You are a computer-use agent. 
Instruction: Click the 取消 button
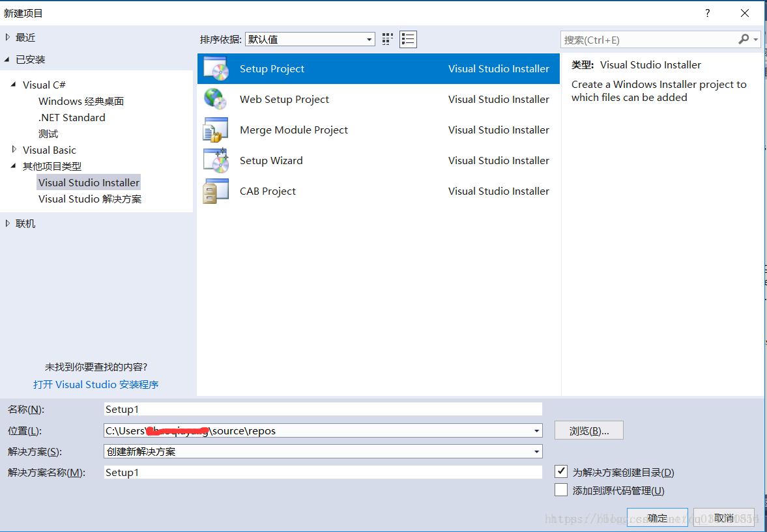724,518
